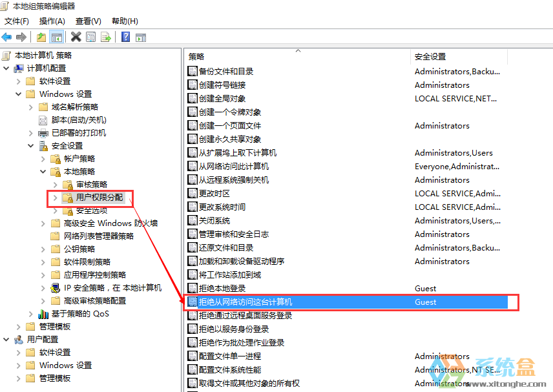Select the 拒绝以服务身份登录 policy

coord(234,329)
